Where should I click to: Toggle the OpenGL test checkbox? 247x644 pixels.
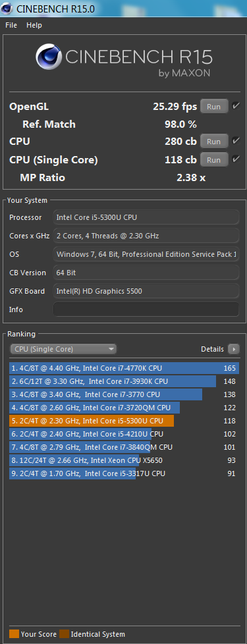click(x=236, y=106)
